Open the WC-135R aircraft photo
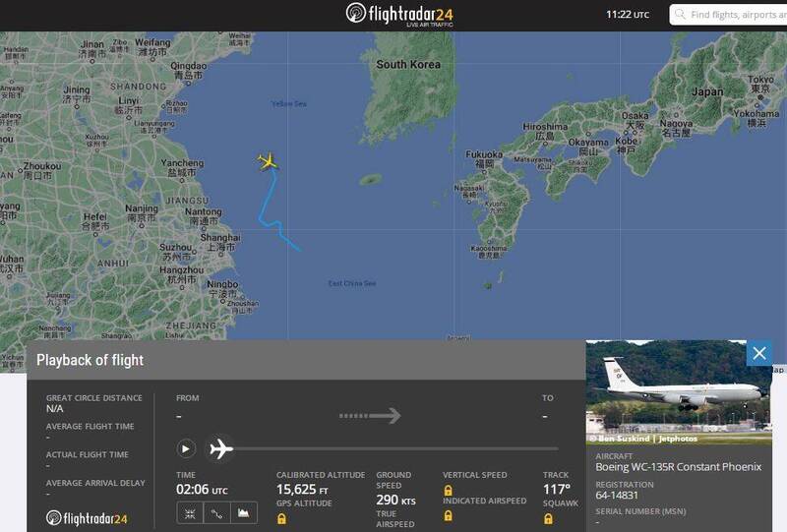787x532 pixels. click(x=679, y=392)
